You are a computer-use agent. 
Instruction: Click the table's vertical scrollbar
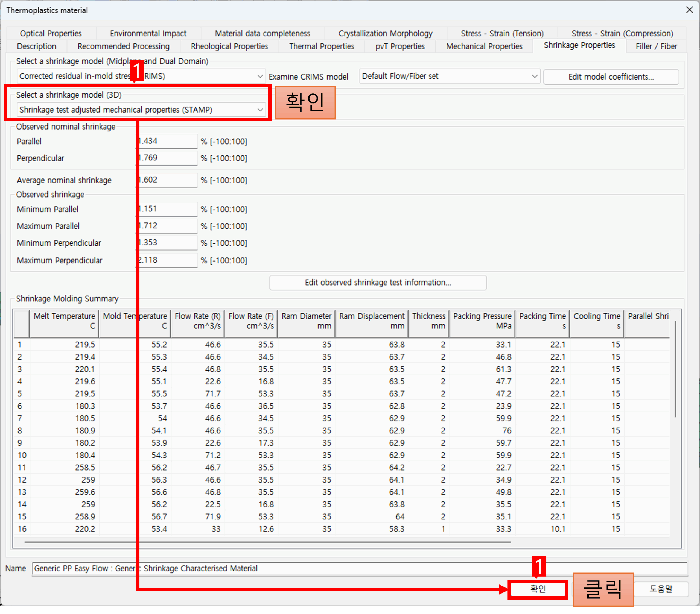tap(675, 369)
